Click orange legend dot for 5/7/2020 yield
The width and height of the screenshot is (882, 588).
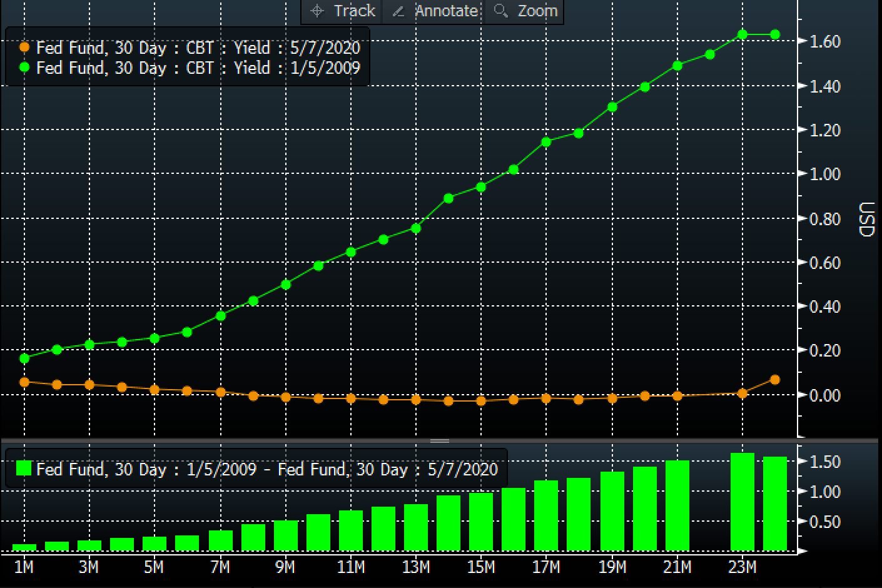(x=24, y=48)
